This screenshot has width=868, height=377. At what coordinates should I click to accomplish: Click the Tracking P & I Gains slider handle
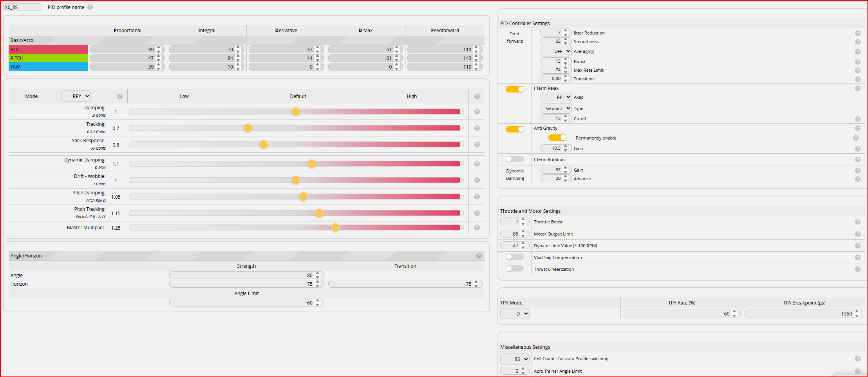tap(248, 128)
